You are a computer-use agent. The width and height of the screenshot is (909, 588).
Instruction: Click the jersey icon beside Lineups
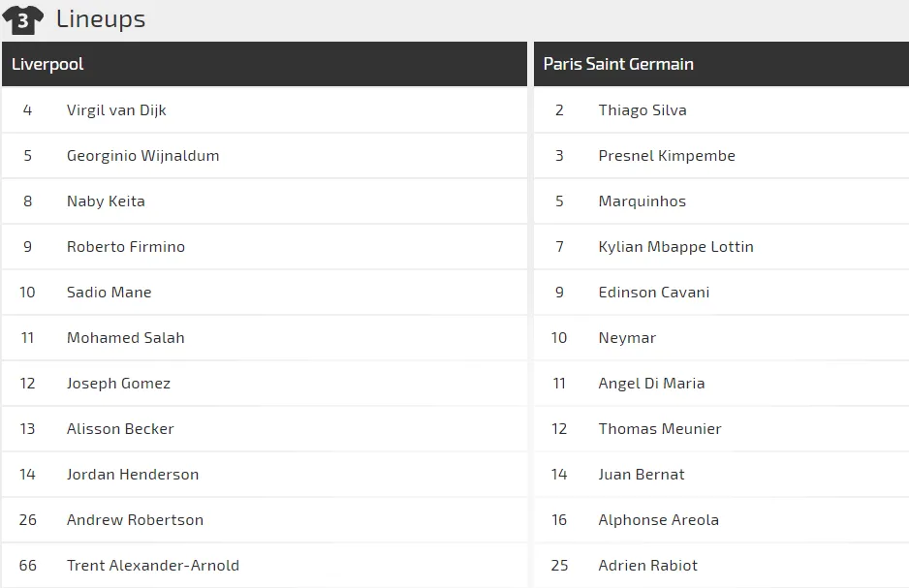pyautogui.click(x=22, y=19)
